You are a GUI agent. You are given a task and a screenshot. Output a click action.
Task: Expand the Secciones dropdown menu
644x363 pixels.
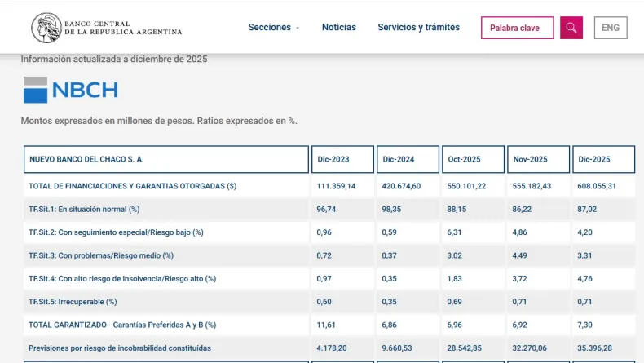coord(274,28)
